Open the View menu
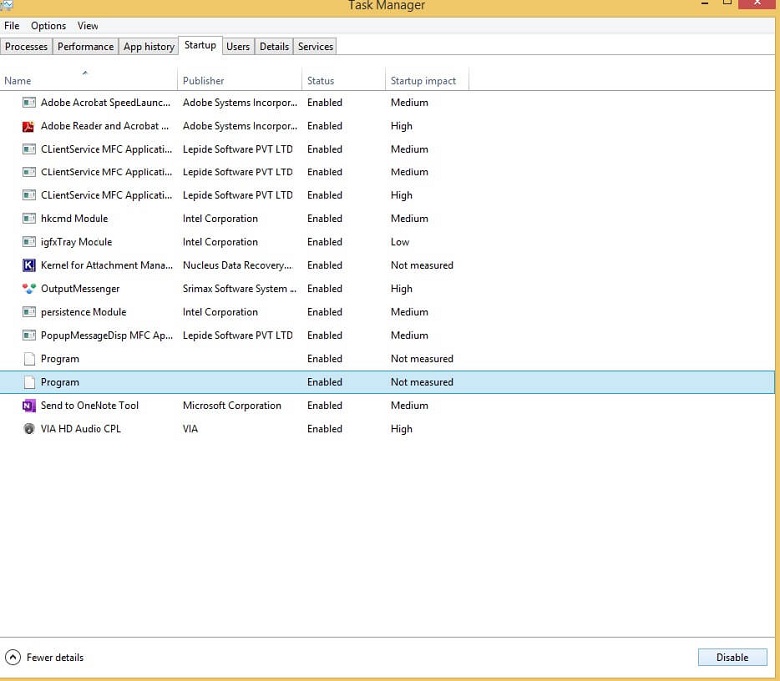Viewport: 780px width, 681px height. 88,26
